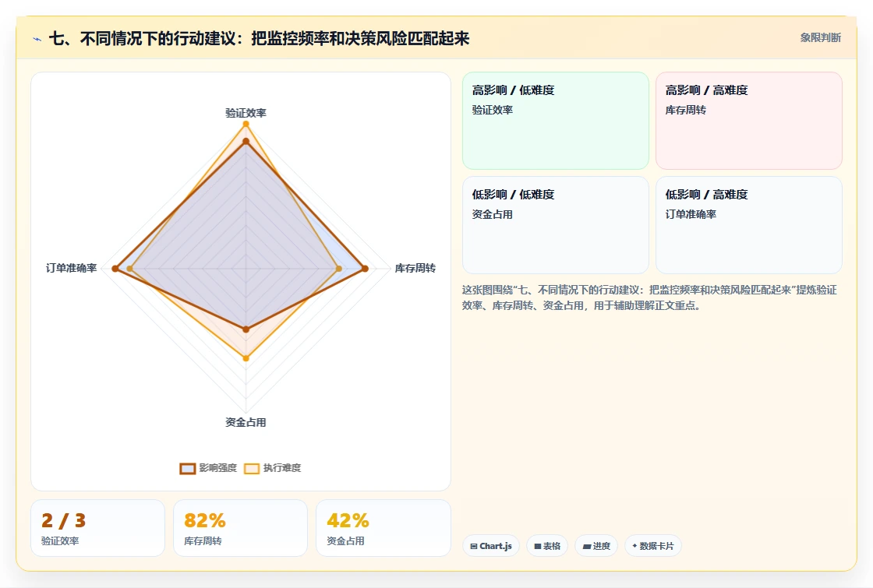Screen dimensions: 873x588
Task: Click the description paragraph starting 这张图围绕
Action: point(649,298)
